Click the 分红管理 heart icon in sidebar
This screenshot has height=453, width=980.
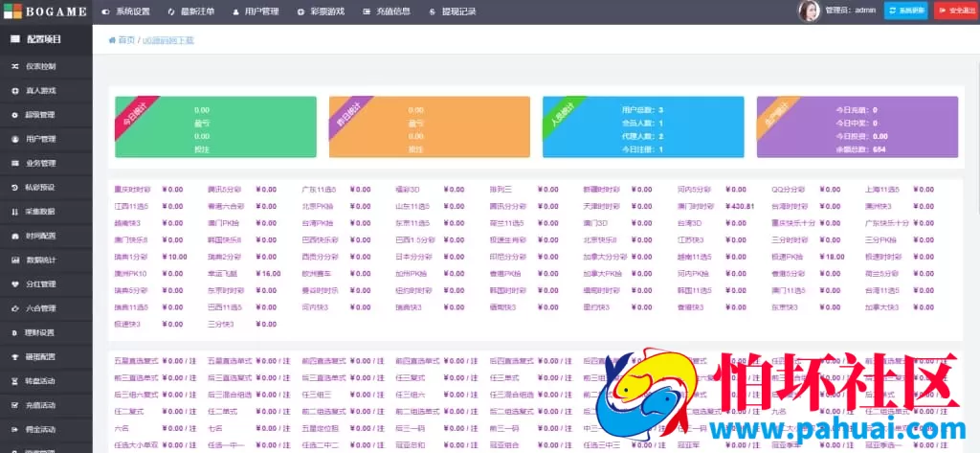(x=15, y=284)
